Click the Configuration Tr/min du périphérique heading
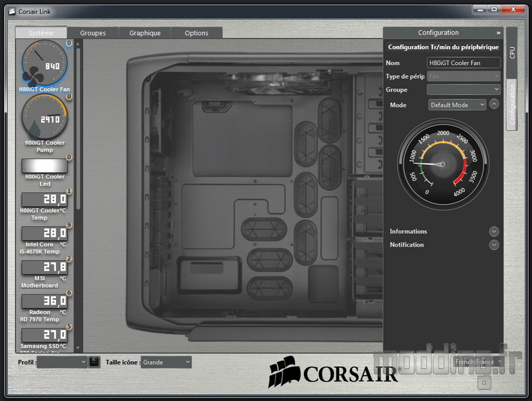The image size is (532, 401). [443, 47]
